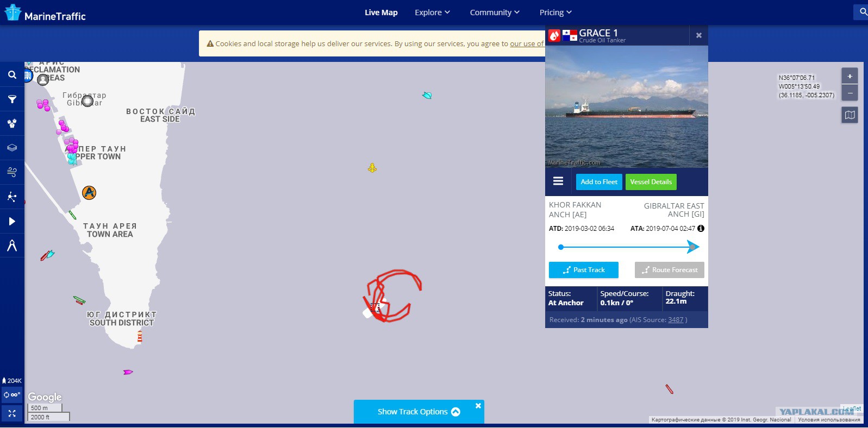Open the density maps network tool
868x428 pixels.
(12, 197)
